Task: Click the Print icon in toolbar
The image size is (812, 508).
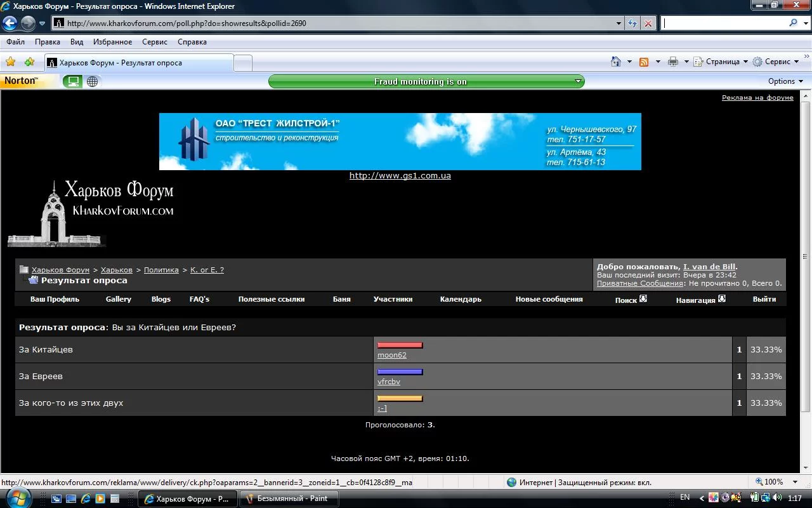Action: (673, 62)
